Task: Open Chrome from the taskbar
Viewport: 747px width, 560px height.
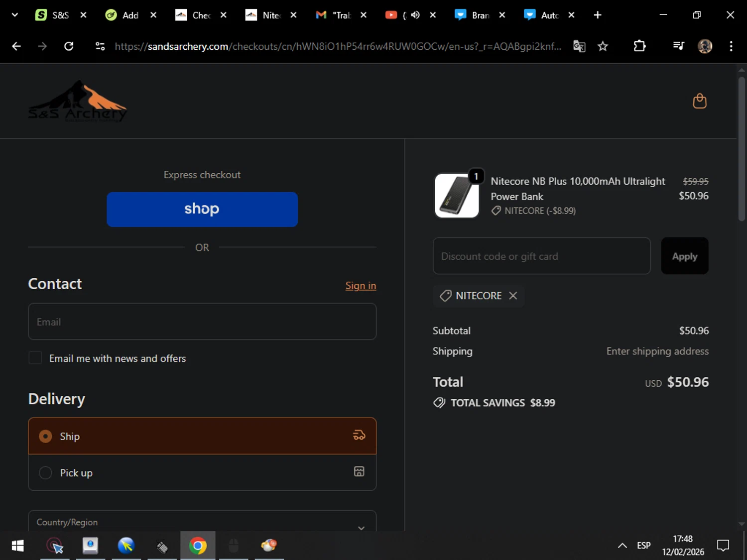Action: (x=198, y=546)
